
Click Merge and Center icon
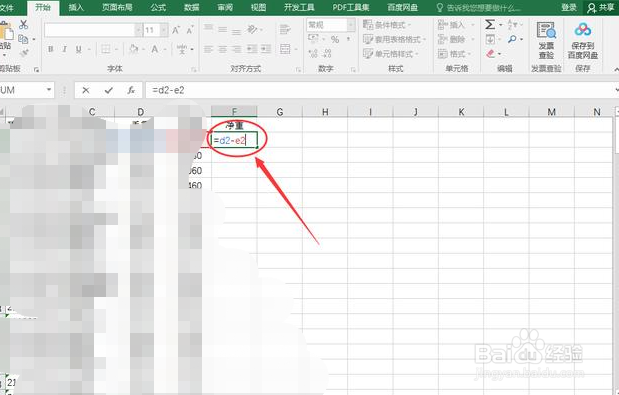(x=285, y=49)
